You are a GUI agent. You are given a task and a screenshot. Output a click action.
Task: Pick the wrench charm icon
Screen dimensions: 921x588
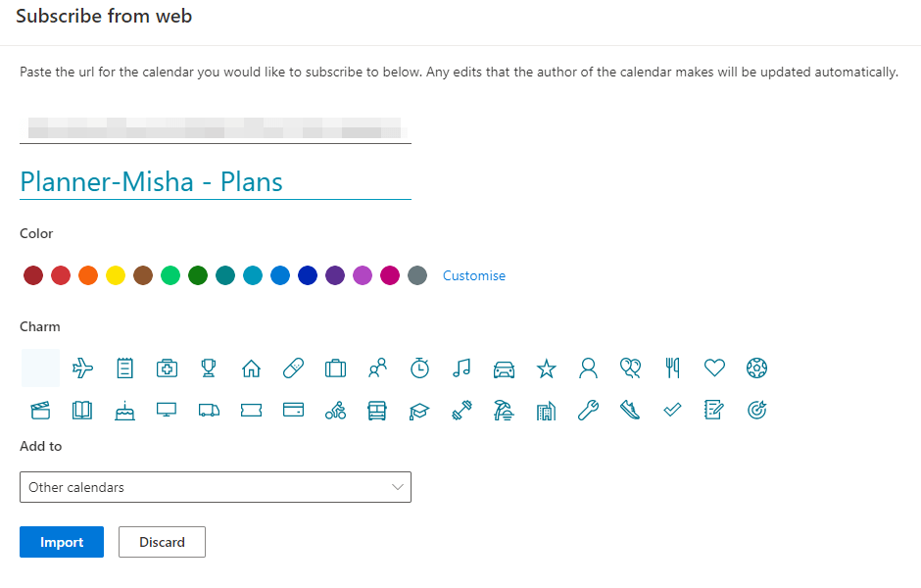588,411
